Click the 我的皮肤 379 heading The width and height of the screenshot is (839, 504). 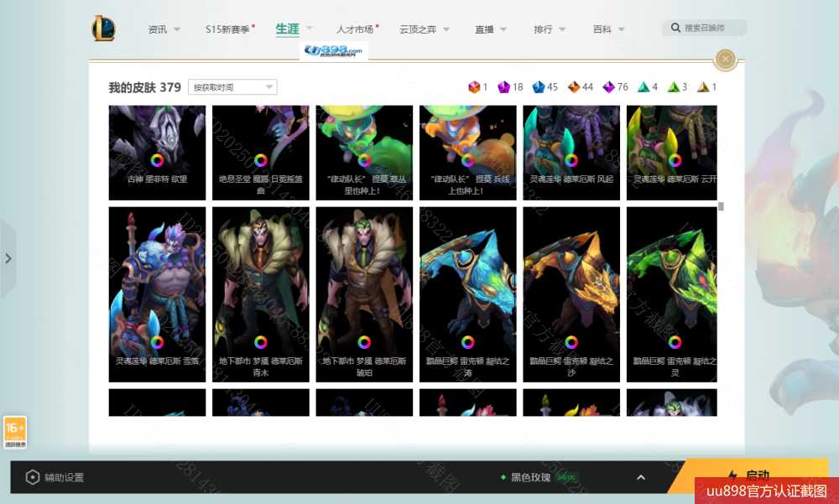click(144, 87)
